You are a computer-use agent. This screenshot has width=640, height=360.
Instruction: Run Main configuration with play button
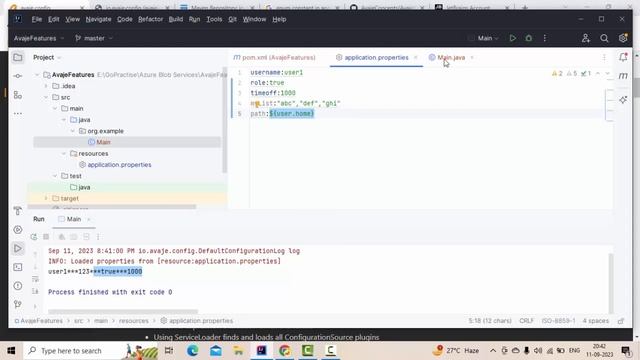coord(513,38)
